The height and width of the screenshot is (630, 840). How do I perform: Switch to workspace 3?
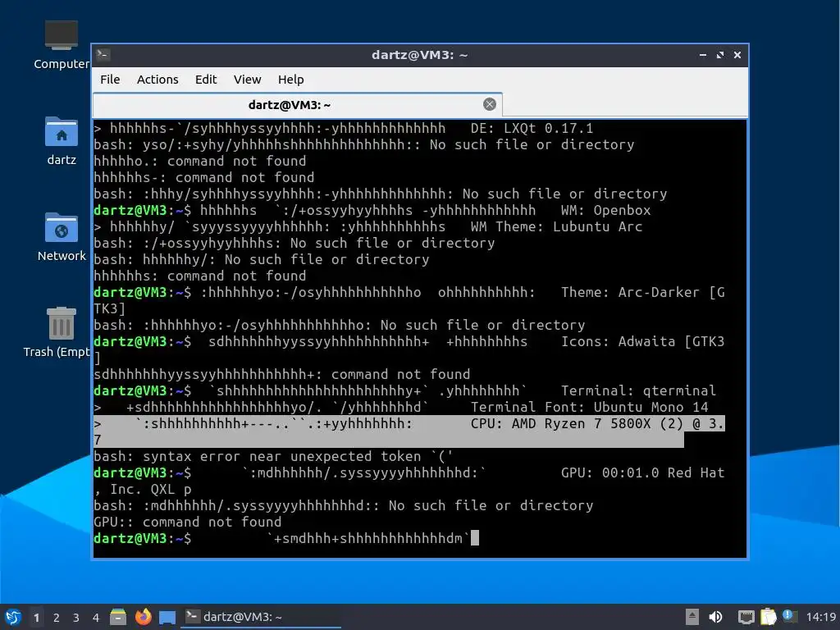(x=76, y=618)
